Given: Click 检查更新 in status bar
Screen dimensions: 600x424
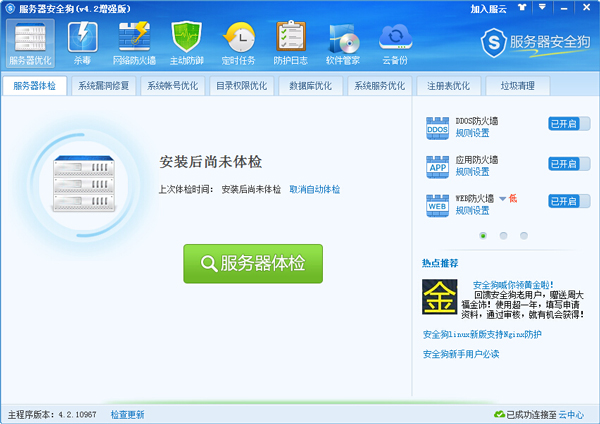Looking at the screenshot, I should pyautogui.click(x=127, y=414).
